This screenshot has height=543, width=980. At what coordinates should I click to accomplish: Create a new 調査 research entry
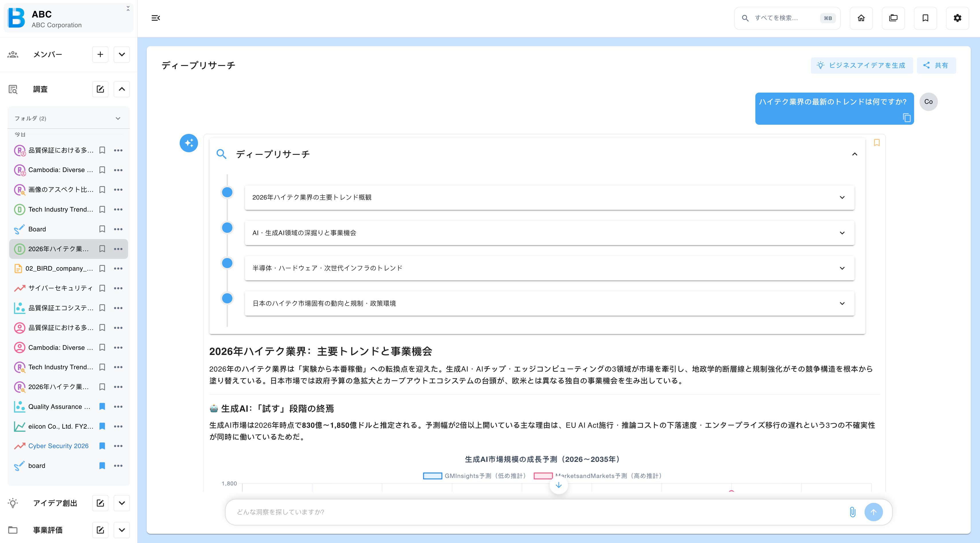click(100, 89)
